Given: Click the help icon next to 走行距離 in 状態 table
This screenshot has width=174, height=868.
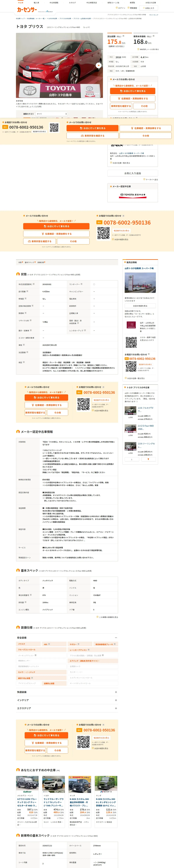Looking at the screenshot, I should (x=27, y=291).
